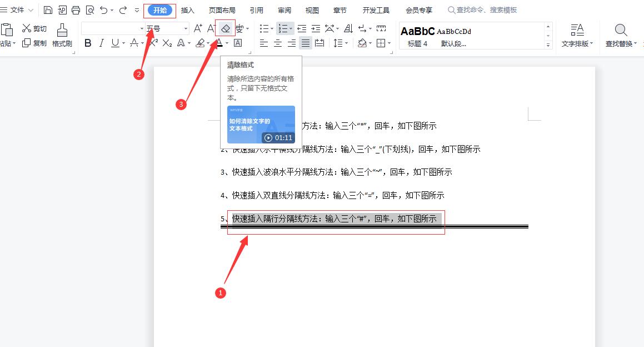Image resolution: width=644 pixels, height=347 pixels.
Task: Apply superscript formatting
Action: (x=154, y=43)
